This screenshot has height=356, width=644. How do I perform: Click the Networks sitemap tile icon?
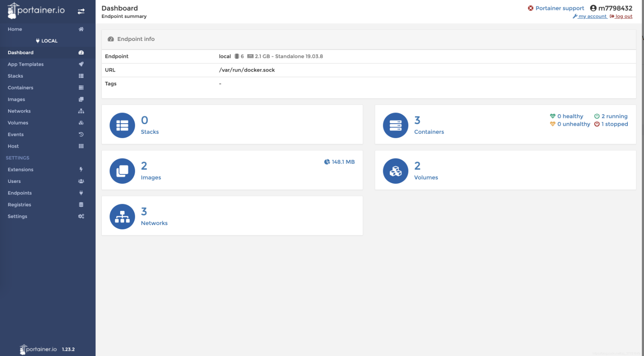(x=122, y=217)
